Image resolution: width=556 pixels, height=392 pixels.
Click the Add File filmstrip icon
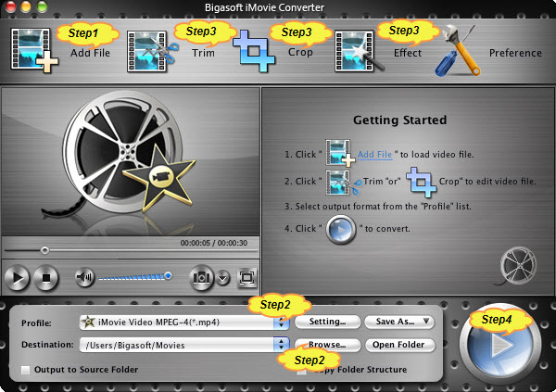tap(34, 50)
